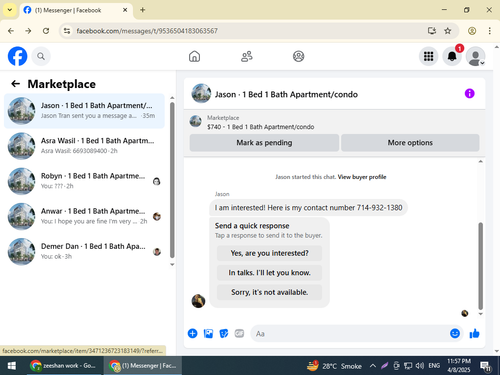Image resolution: width=500 pixels, height=375 pixels.
Task: Open the Windows notification center icon
Action: [x=486, y=366]
